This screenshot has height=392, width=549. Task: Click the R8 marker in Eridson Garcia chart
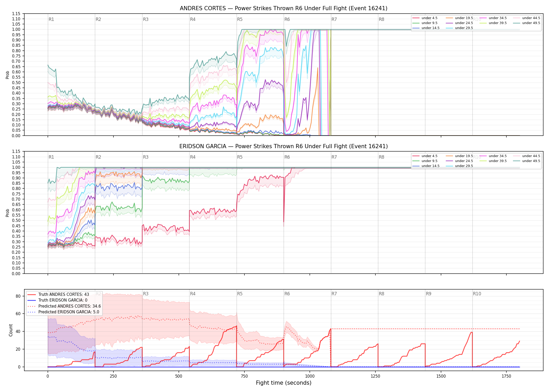(x=381, y=157)
